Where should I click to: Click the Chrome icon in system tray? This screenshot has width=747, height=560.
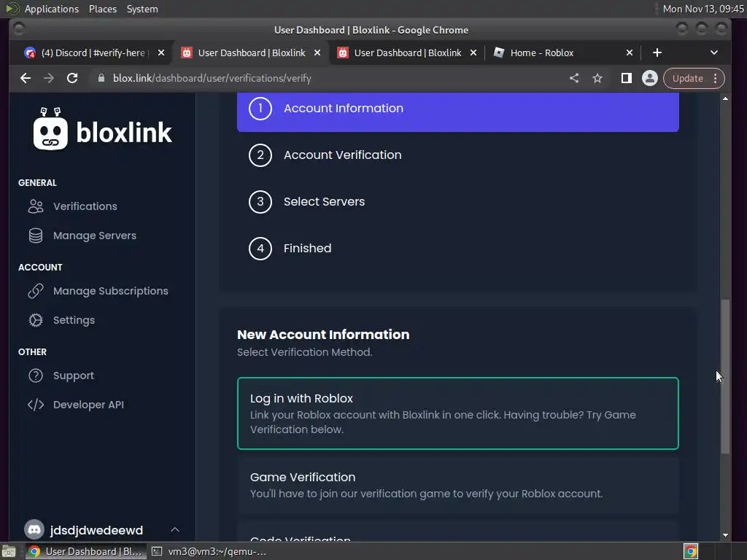[x=690, y=551]
